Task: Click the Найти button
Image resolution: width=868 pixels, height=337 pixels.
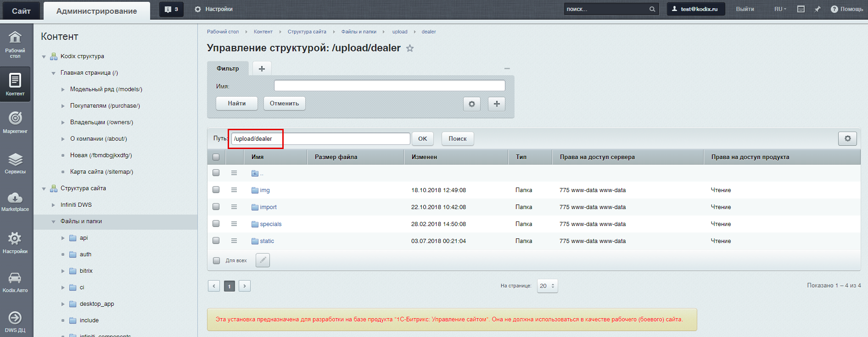Action: pos(237,103)
